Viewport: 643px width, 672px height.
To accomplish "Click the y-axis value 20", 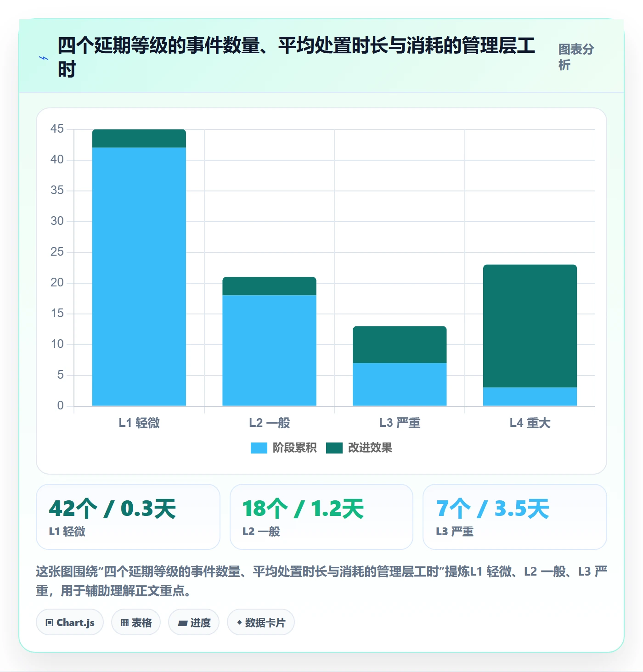I will click(57, 283).
